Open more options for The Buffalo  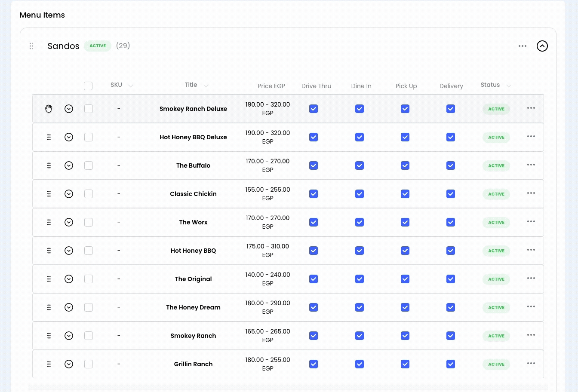(531, 165)
